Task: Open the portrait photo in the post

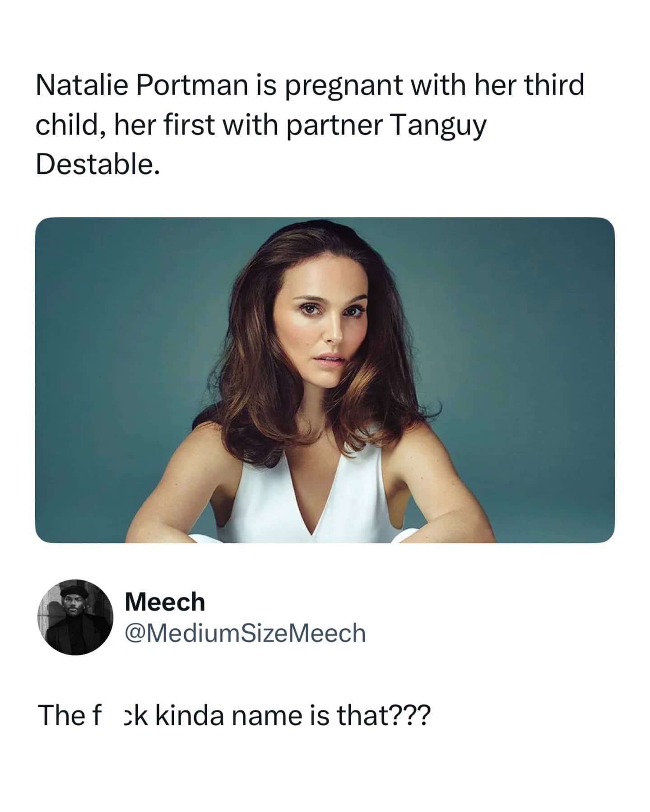Action: coord(325,380)
